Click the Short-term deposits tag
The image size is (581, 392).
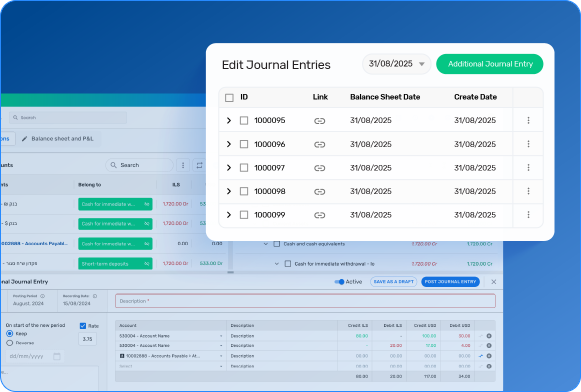pyautogui.click(x=115, y=264)
